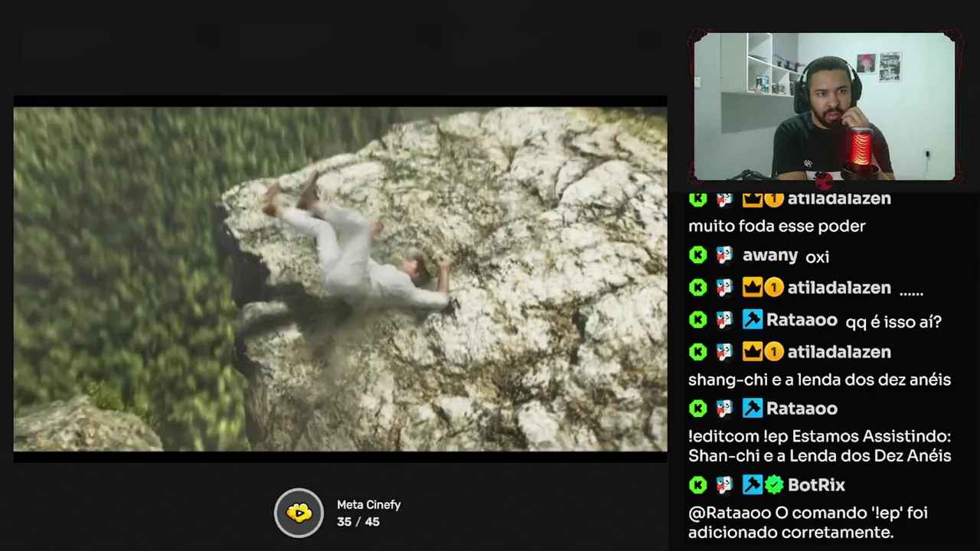
Task: Click the Kick badge on the '......' message row
Action: [697, 288]
